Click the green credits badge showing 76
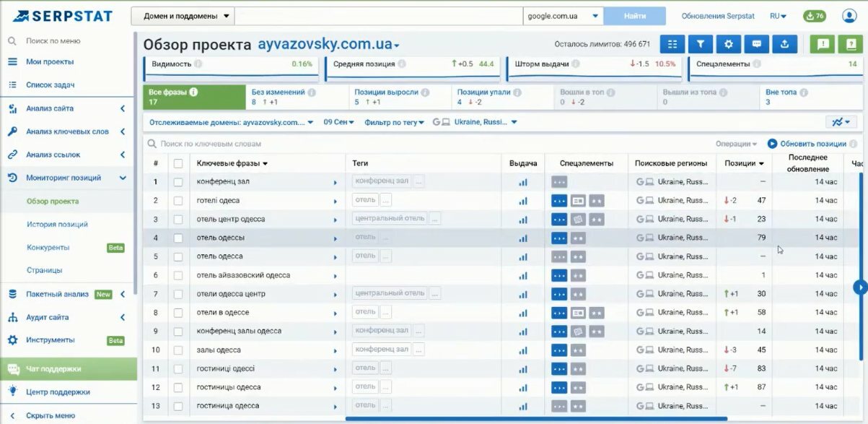 (x=815, y=16)
